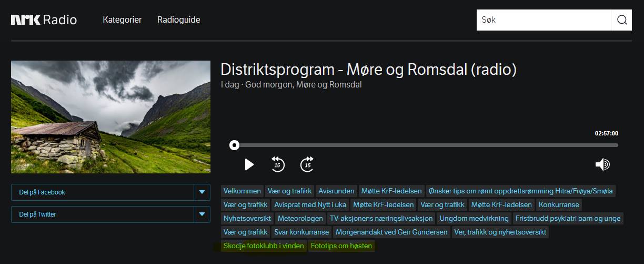Go to NRK Radio home logo
The image size is (644, 264).
click(44, 20)
